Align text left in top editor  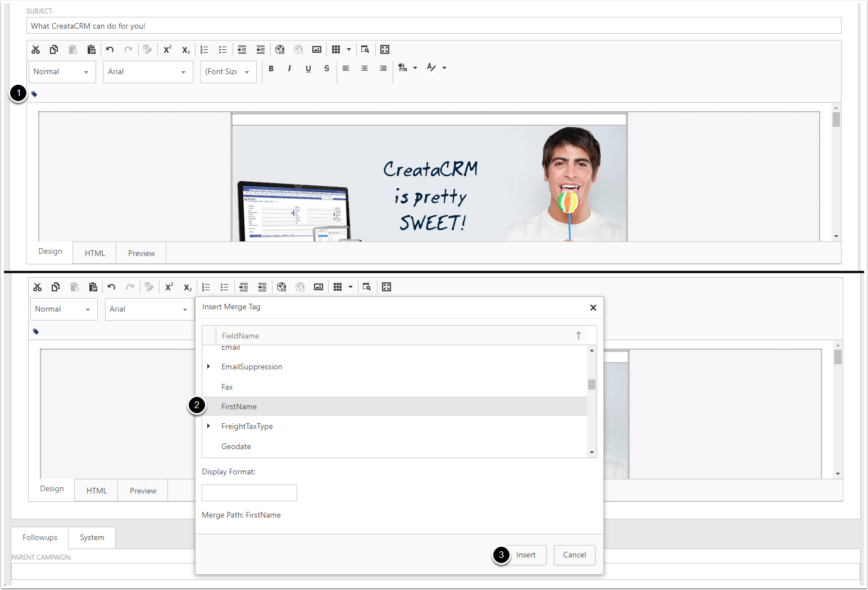[x=346, y=68]
